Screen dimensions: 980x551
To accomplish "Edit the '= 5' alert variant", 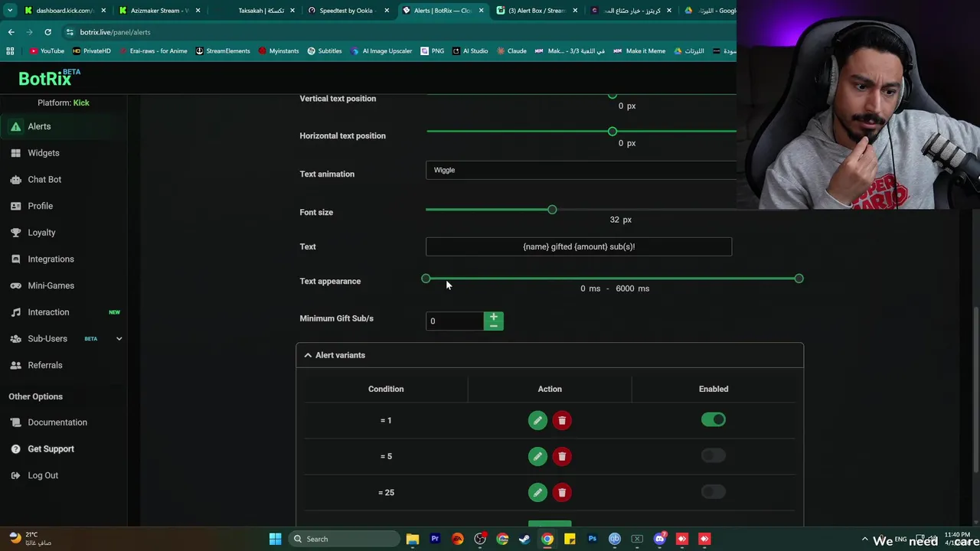I will click(x=537, y=456).
